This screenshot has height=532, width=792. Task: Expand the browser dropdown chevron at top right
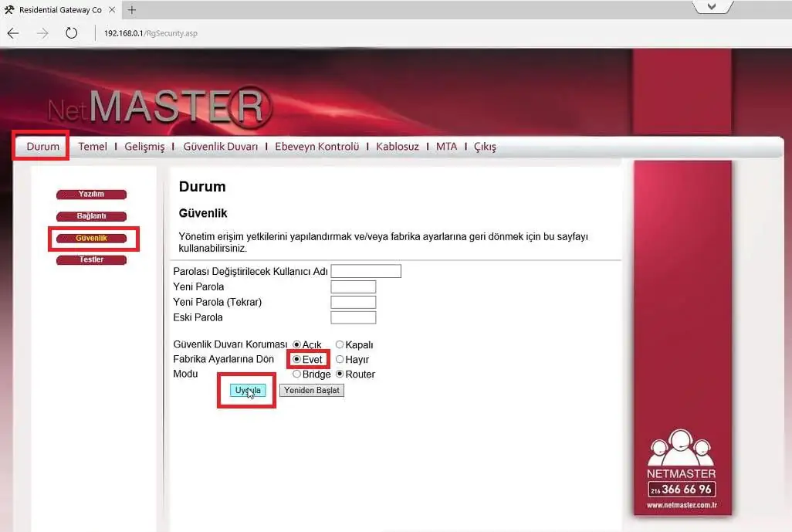[x=711, y=7]
